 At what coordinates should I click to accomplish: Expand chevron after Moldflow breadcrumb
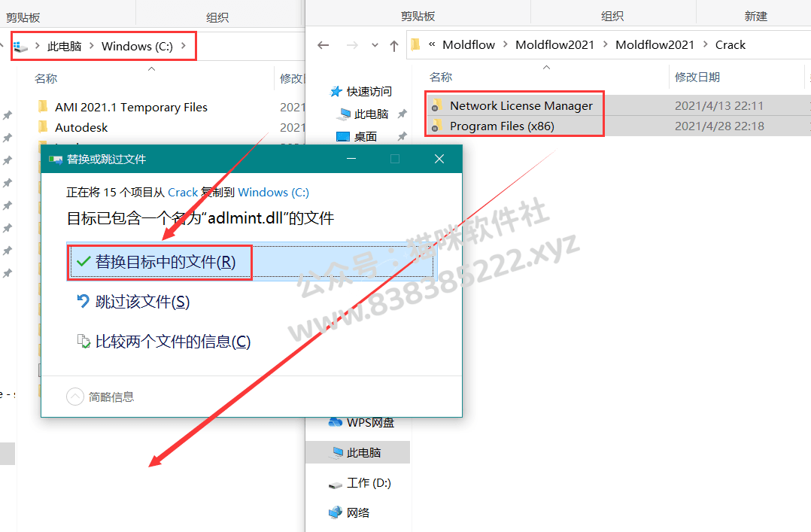506,45
